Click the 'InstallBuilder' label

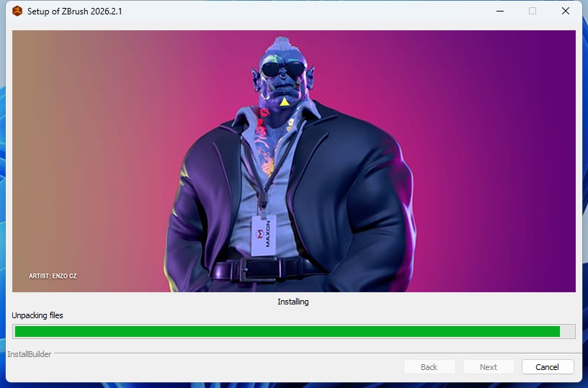30,354
